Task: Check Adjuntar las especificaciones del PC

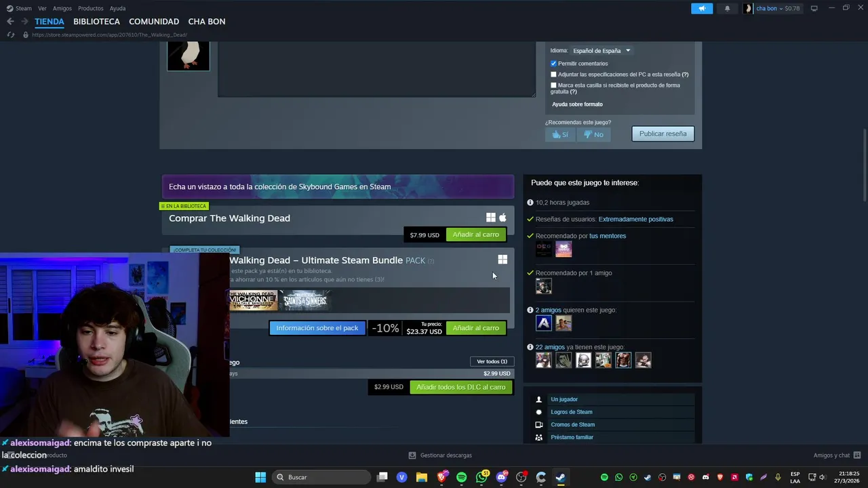Action: tap(553, 75)
